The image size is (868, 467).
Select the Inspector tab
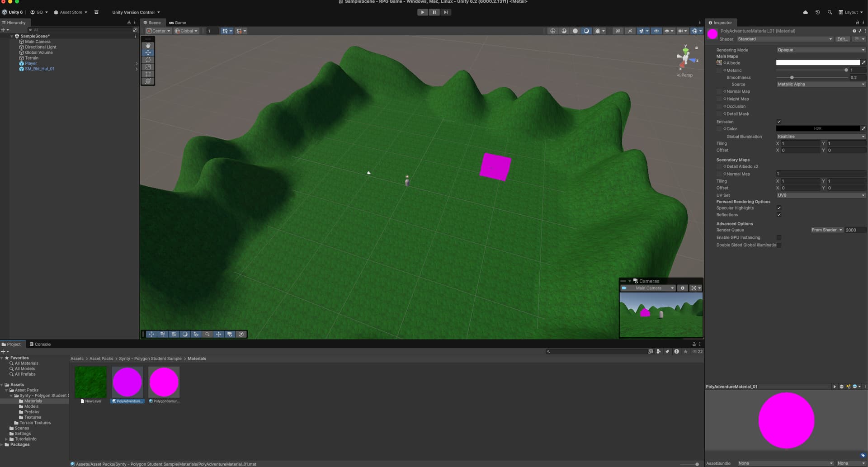point(720,23)
